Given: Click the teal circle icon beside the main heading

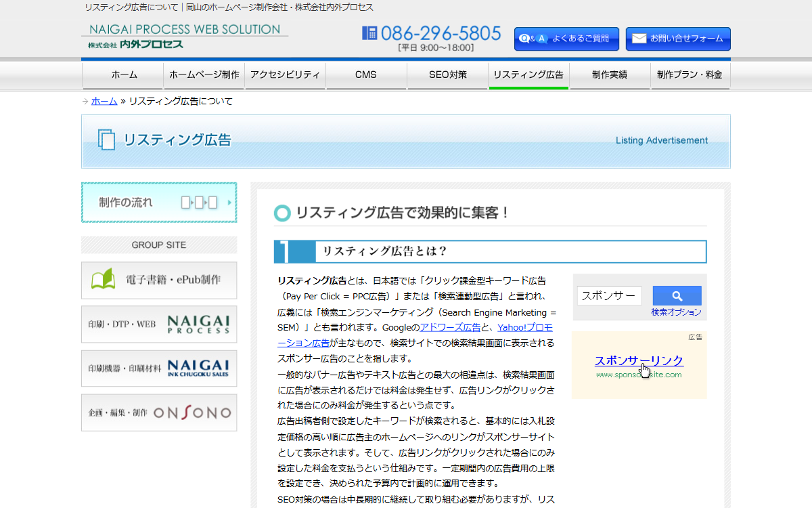Looking at the screenshot, I should 282,213.
